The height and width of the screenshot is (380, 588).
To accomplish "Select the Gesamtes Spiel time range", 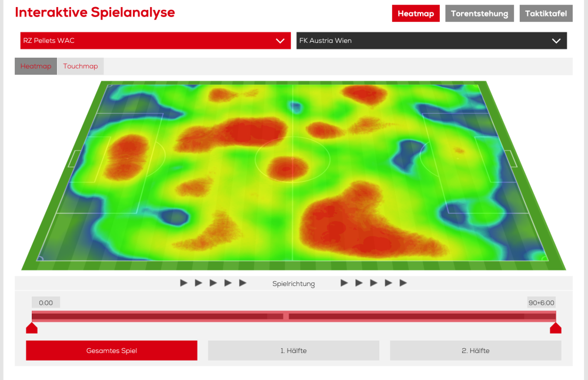I will point(112,351).
